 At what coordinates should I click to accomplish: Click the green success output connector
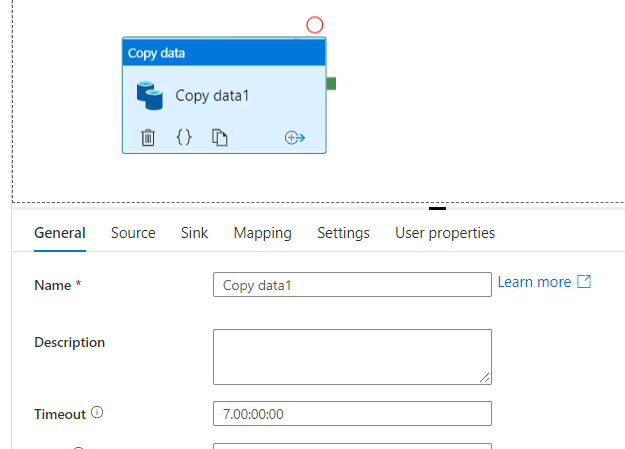pyautogui.click(x=331, y=84)
